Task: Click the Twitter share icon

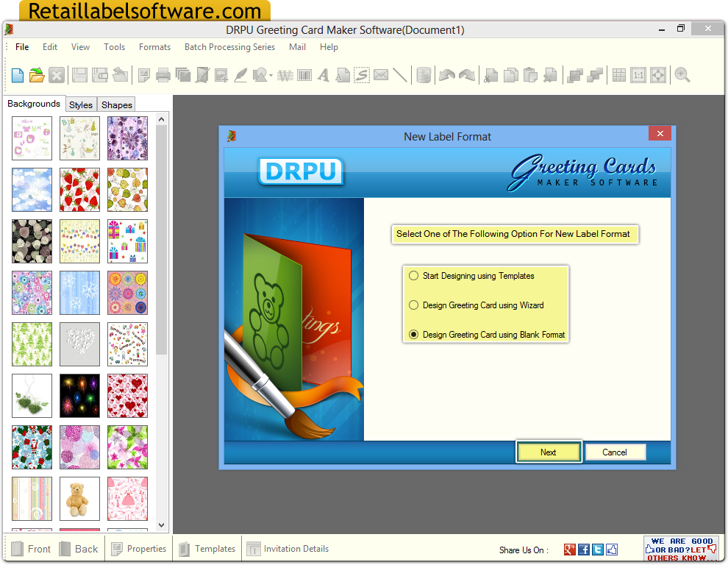Action: click(x=598, y=550)
